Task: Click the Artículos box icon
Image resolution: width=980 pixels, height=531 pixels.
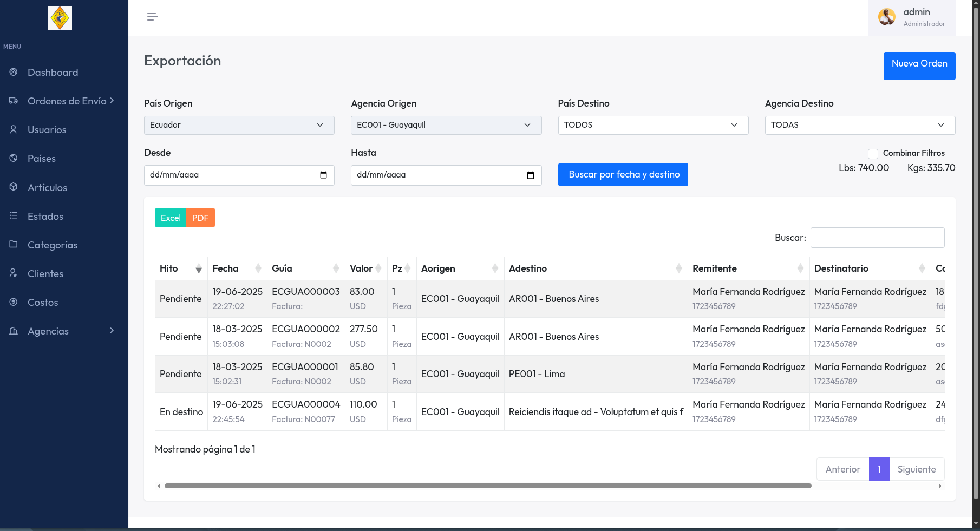Action: [x=14, y=187]
